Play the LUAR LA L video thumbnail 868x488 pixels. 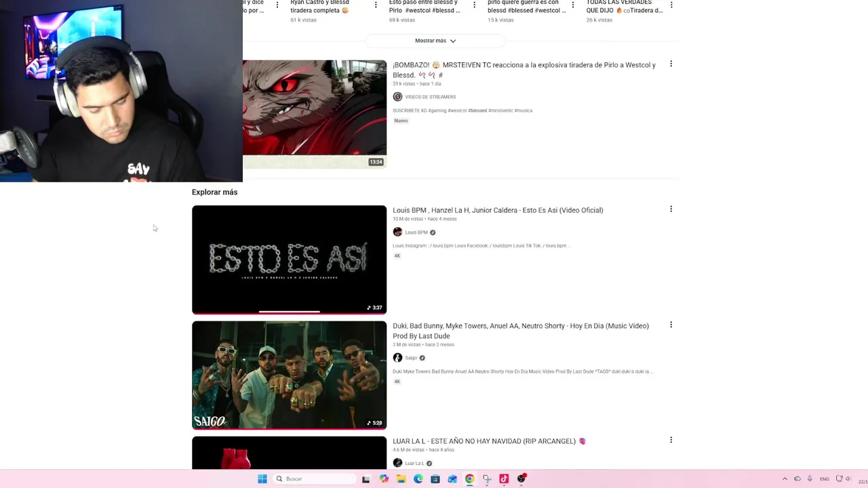tap(289, 453)
